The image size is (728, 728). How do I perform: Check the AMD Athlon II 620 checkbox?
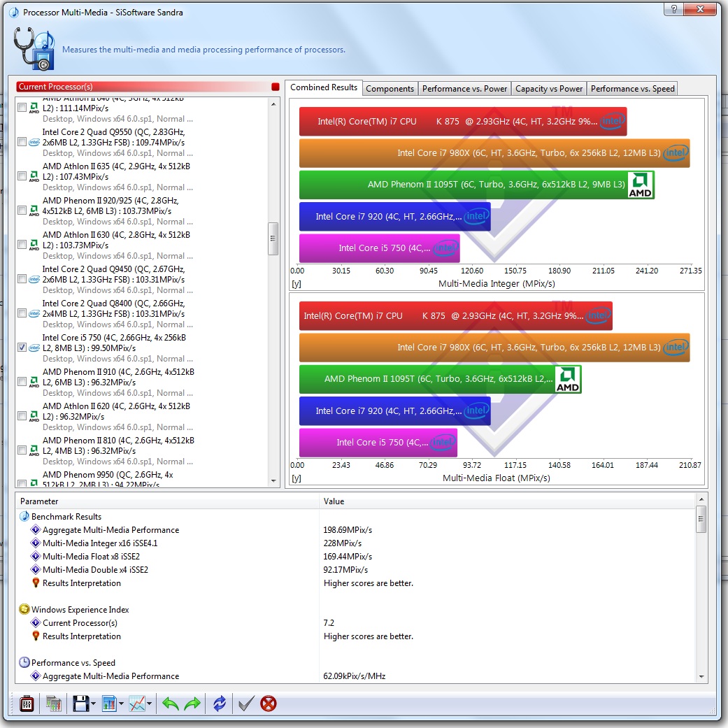(22, 416)
